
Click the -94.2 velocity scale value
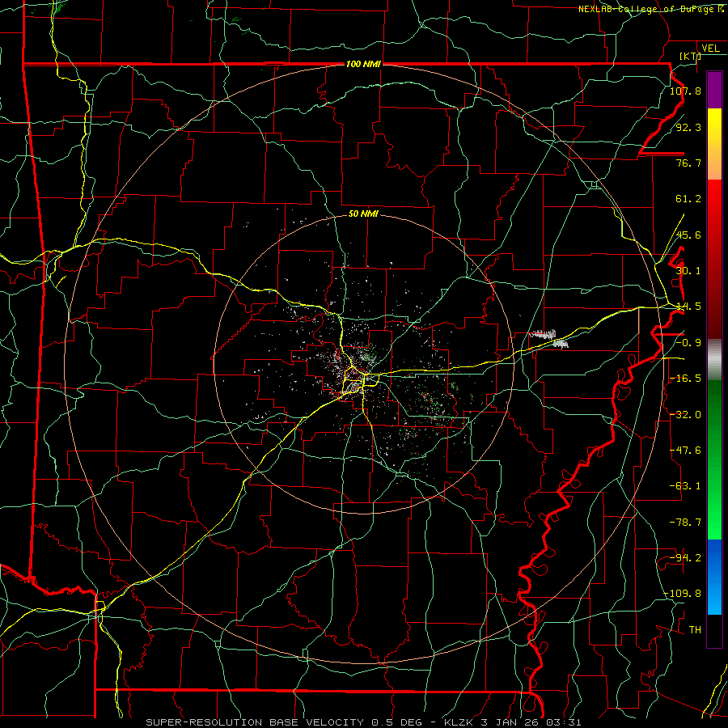[x=685, y=558]
